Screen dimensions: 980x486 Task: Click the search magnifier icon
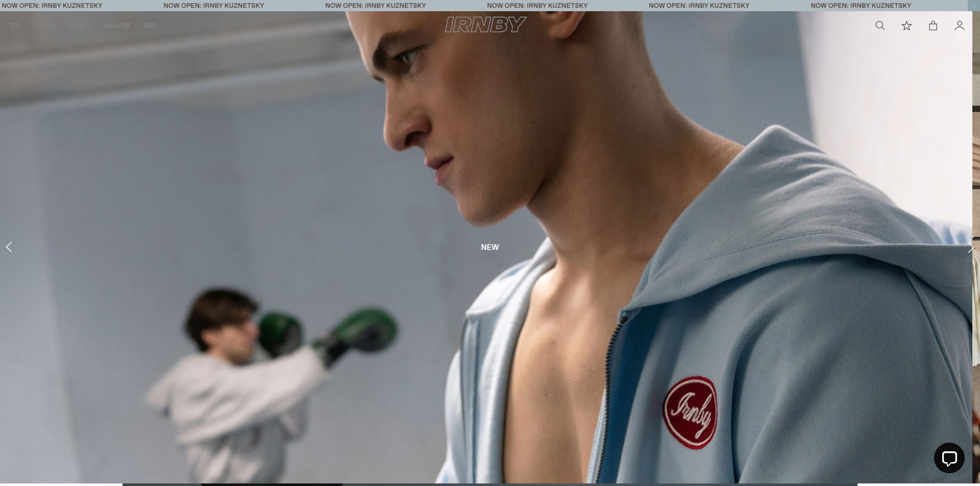coord(879,25)
